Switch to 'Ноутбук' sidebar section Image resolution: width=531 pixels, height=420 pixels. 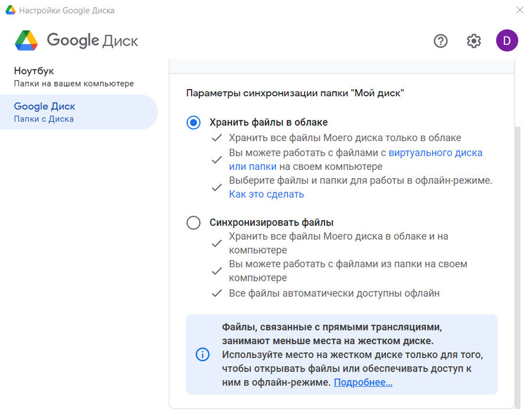tap(78, 77)
